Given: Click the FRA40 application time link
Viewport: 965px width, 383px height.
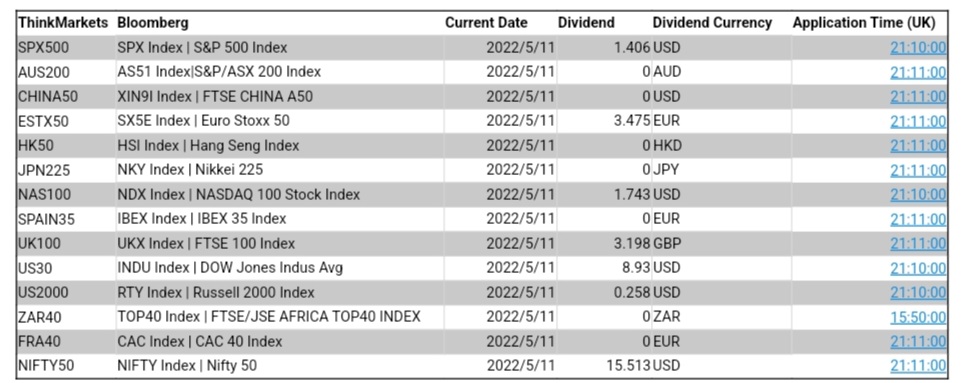Looking at the screenshot, I should [918, 341].
